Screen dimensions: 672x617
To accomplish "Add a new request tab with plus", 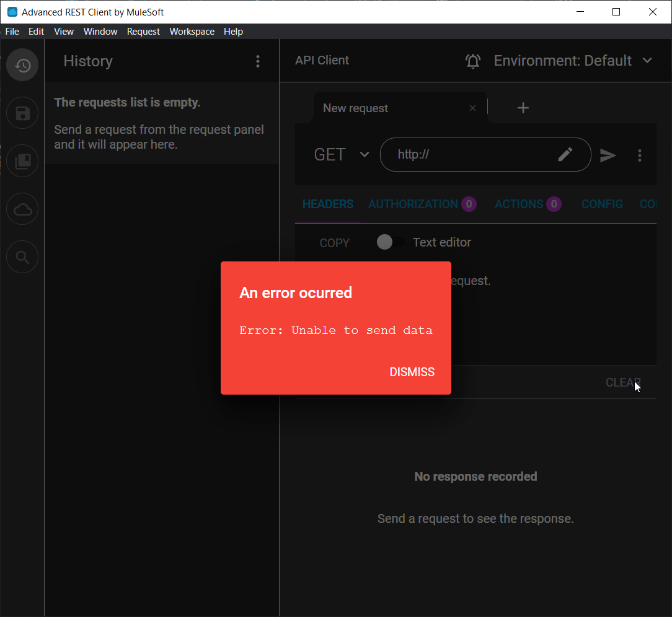I will (523, 107).
